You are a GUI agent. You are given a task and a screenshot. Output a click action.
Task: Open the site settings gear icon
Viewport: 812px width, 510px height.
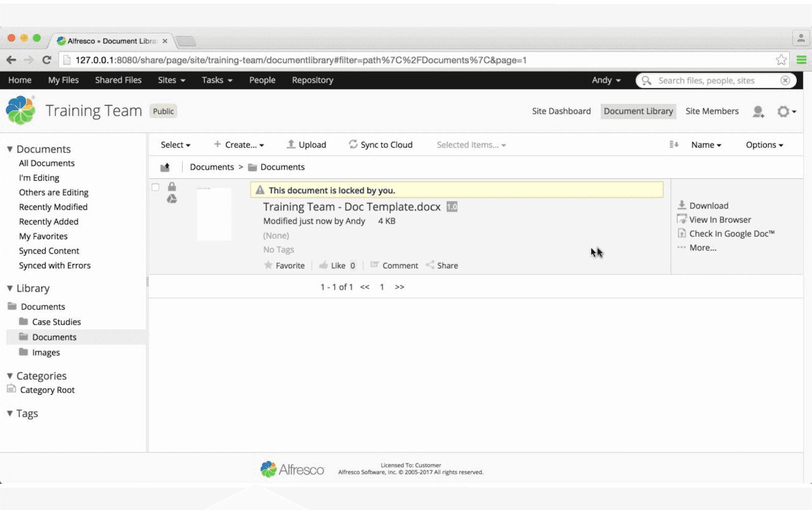point(783,111)
